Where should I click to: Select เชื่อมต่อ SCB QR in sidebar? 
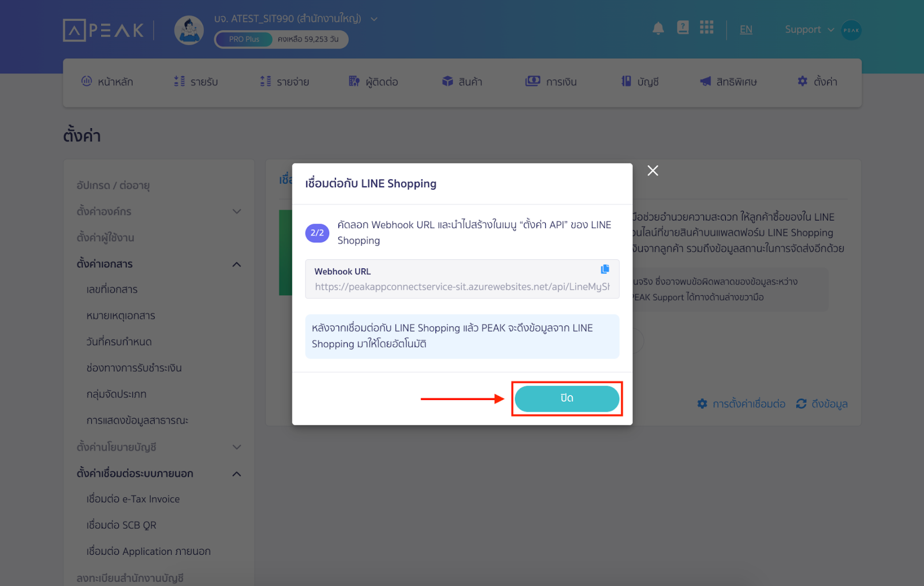pos(121,525)
